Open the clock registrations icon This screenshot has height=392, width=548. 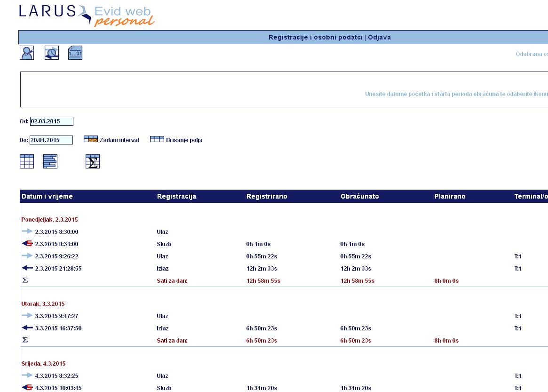[x=51, y=53]
